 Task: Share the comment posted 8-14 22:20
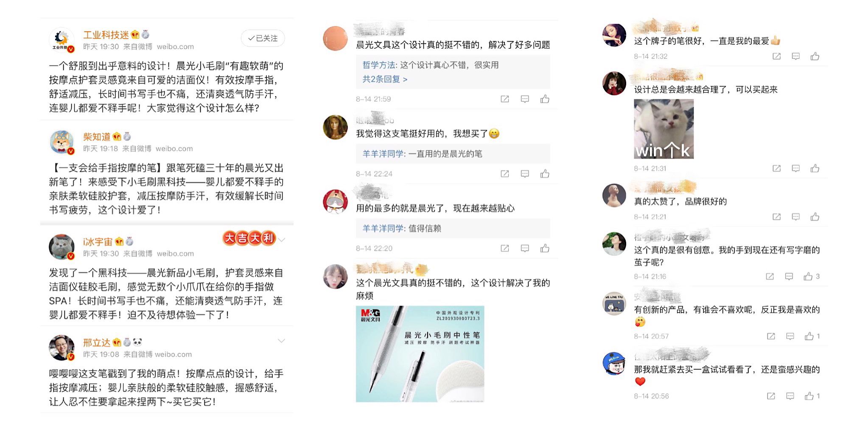pyautogui.click(x=505, y=248)
